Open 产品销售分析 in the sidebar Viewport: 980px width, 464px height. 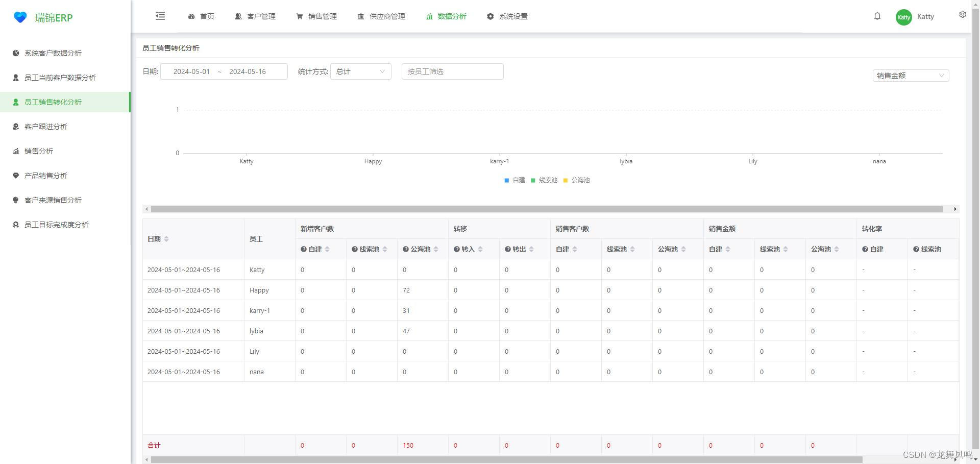point(65,176)
